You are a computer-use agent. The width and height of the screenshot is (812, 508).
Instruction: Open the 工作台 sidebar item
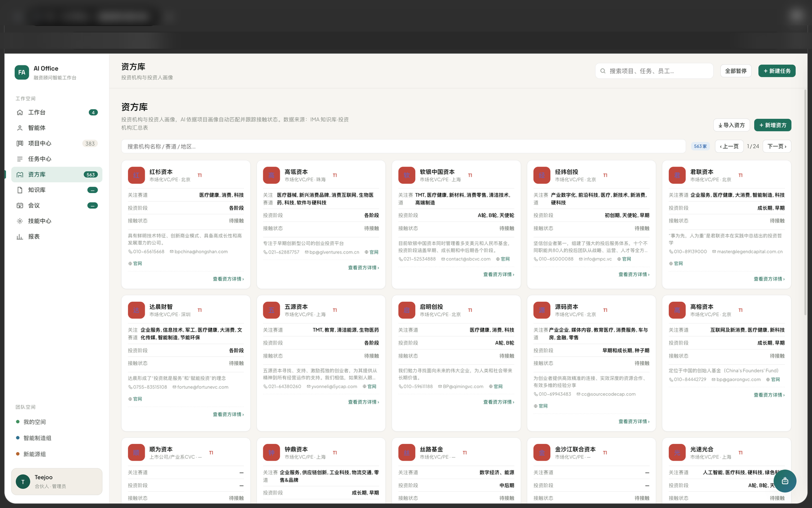point(57,112)
